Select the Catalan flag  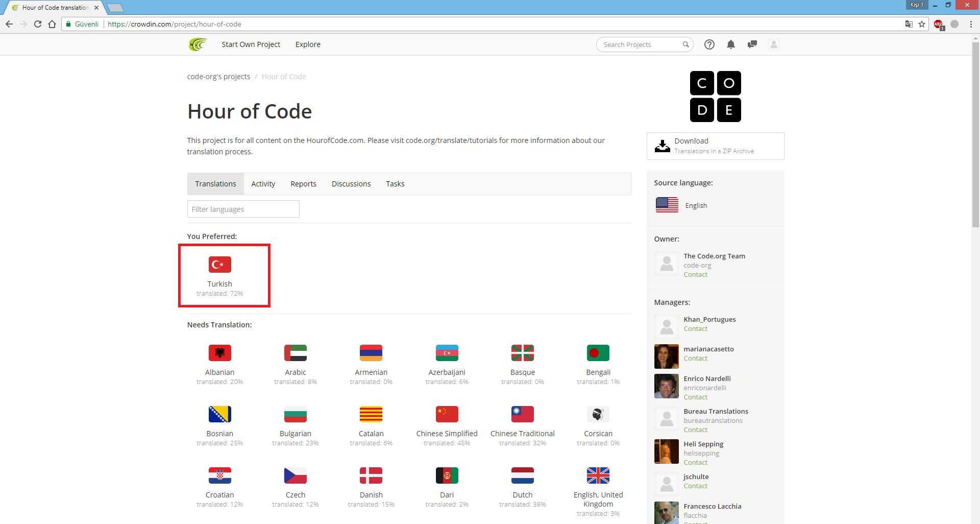[371, 414]
